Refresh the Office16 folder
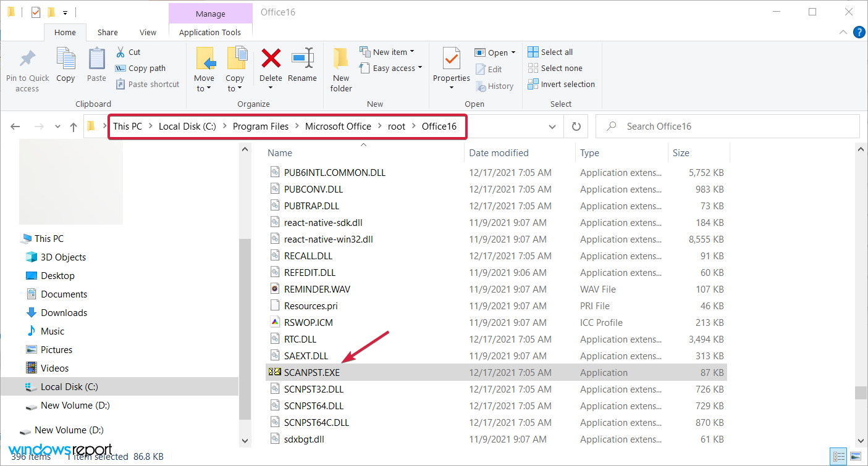This screenshot has width=868, height=466. (x=576, y=127)
